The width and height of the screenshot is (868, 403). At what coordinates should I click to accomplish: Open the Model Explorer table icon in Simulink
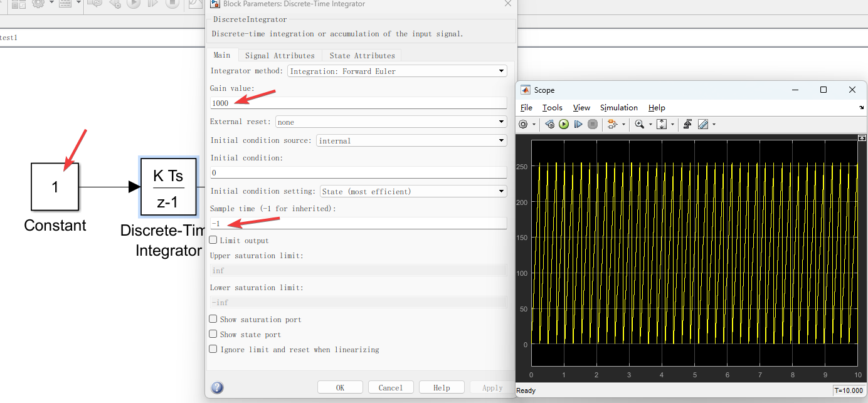pos(65,4)
